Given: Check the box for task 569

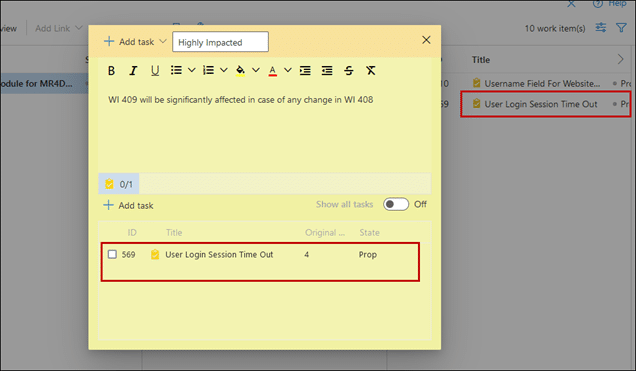Looking at the screenshot, I should [112, 254].
